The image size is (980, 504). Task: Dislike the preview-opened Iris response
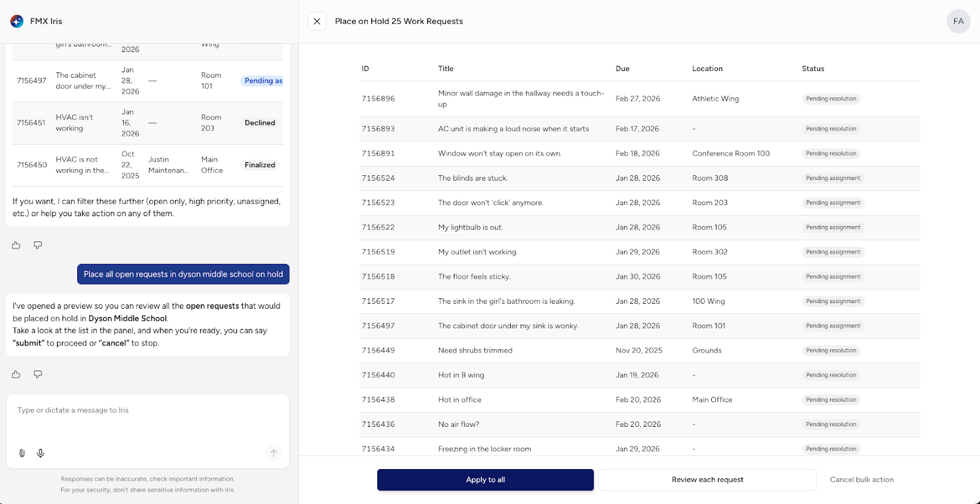[38, 375]
